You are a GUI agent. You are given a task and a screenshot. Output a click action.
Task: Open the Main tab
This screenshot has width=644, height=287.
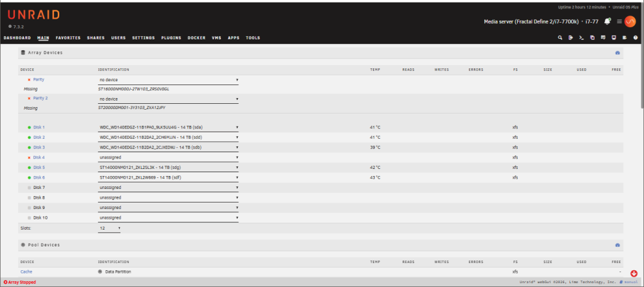pyautogui.click(x=43, y=38)
